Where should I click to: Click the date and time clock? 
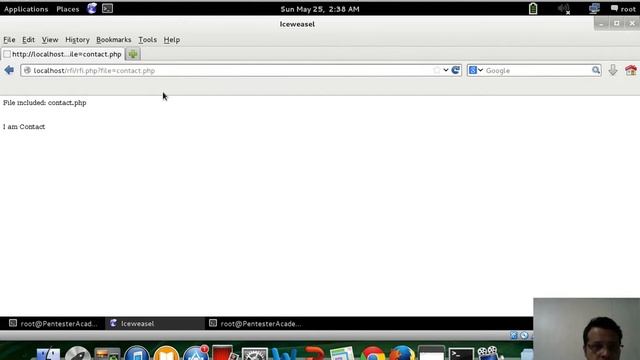coord(320,9)
